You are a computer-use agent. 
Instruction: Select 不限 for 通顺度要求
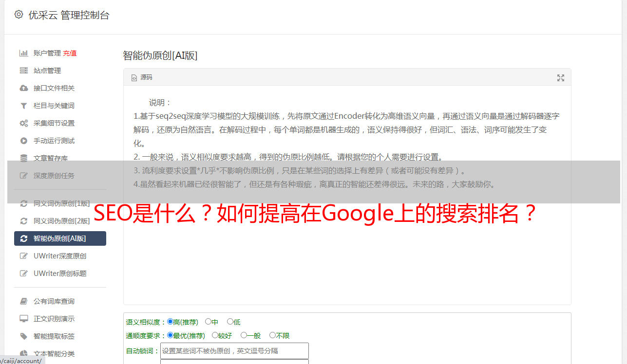point(272,335)
